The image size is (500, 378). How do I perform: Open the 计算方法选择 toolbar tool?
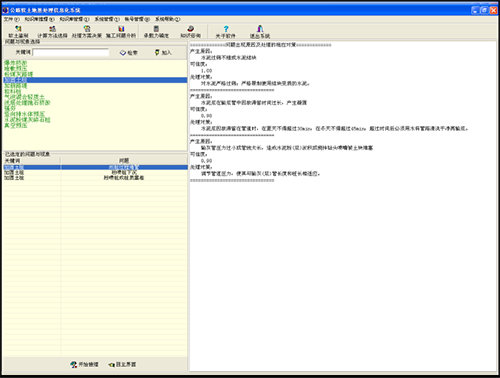tap(52, 32)
